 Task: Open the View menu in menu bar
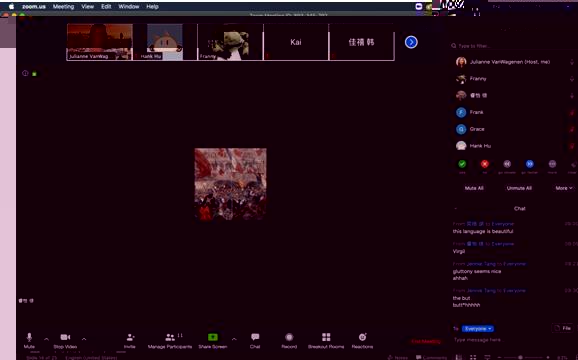[x=87, y=7]
